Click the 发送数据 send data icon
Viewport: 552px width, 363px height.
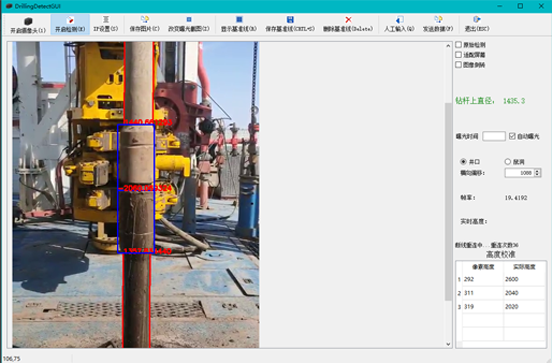click(x=438, y=19)
